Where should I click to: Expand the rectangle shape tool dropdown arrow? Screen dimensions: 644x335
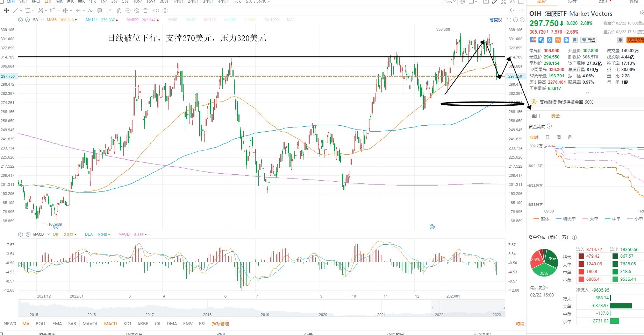pos(33,11)
